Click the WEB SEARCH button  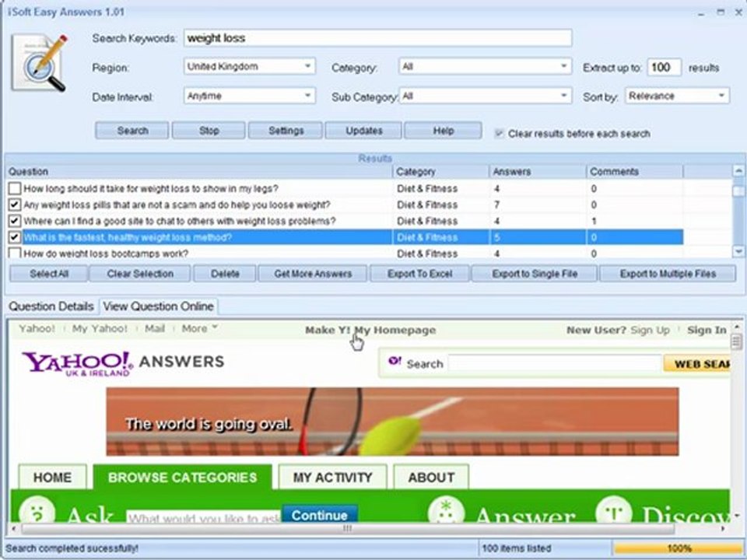pos(697,364)
